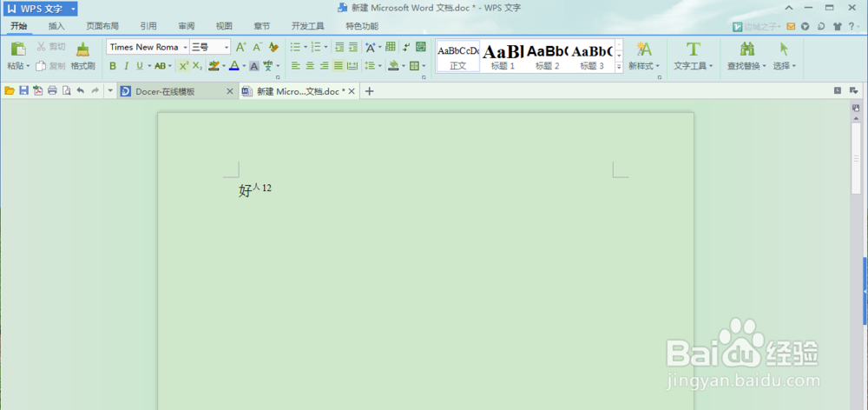Open the numbered list style dropdown arrow

(x=325, y=47)
